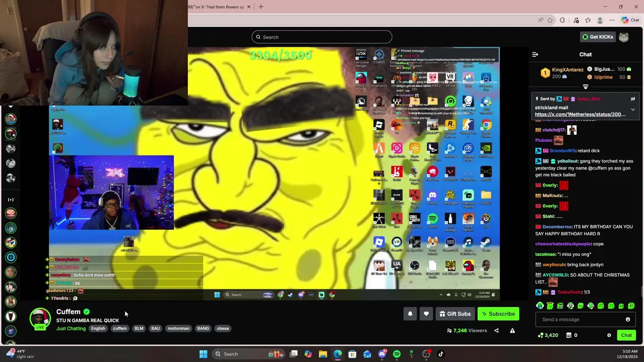Open the Just Chatting category link
Viewport: 644px width, 362px height.
click(x=71, y=328)
